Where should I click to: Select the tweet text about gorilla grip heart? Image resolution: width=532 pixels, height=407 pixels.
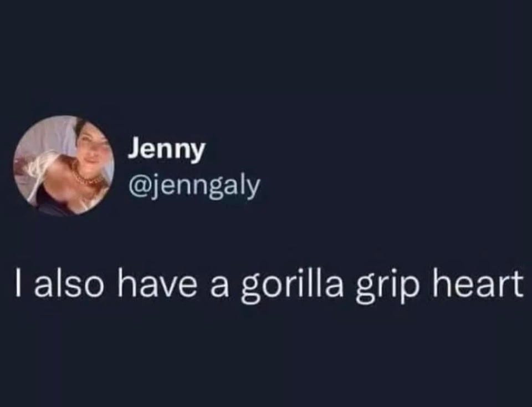point(269,283)
